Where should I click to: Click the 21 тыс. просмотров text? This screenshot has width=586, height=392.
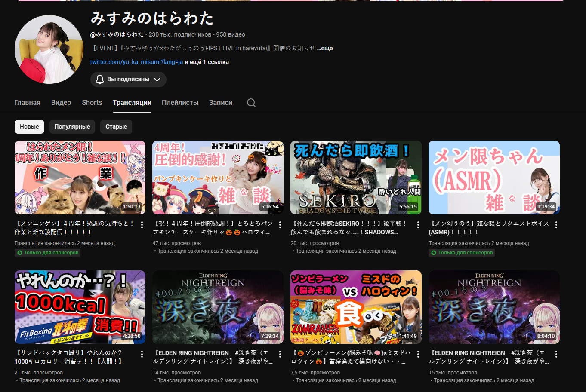coord(39,373)
